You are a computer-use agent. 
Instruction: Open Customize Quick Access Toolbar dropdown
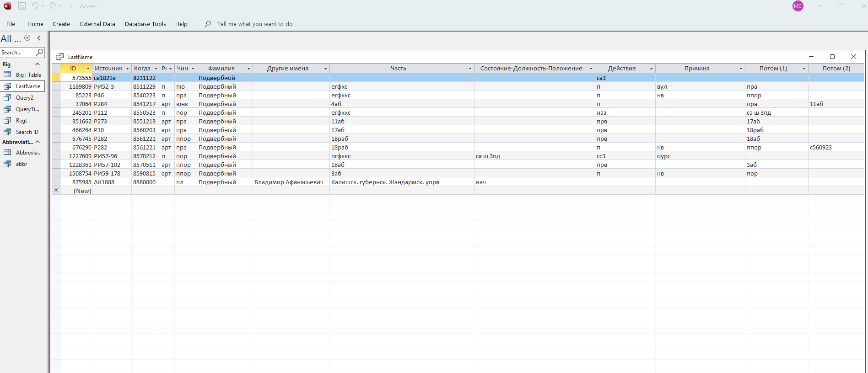[x=70, y=6]
